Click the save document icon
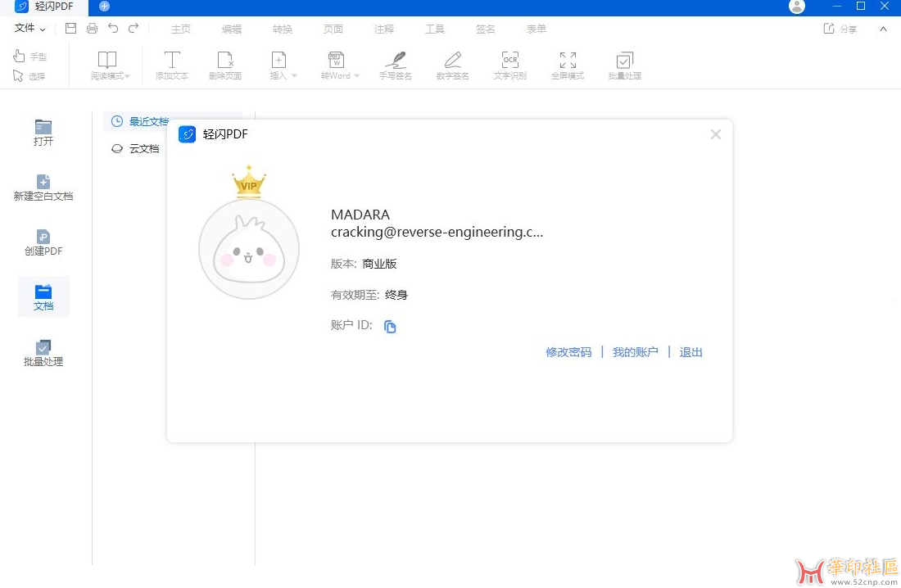The height and width of the screenshot is (588, 901). (70, 28)
